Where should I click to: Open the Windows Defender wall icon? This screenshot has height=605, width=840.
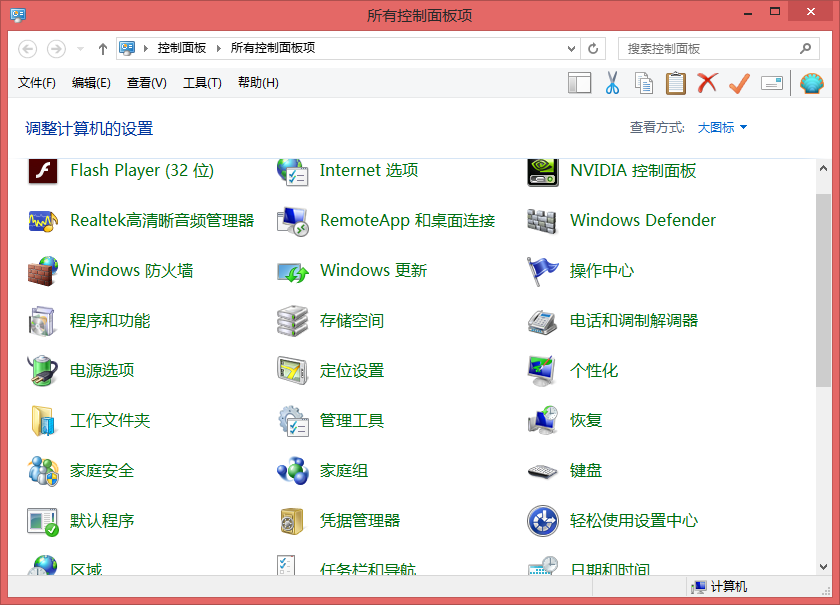pos(542,221)
